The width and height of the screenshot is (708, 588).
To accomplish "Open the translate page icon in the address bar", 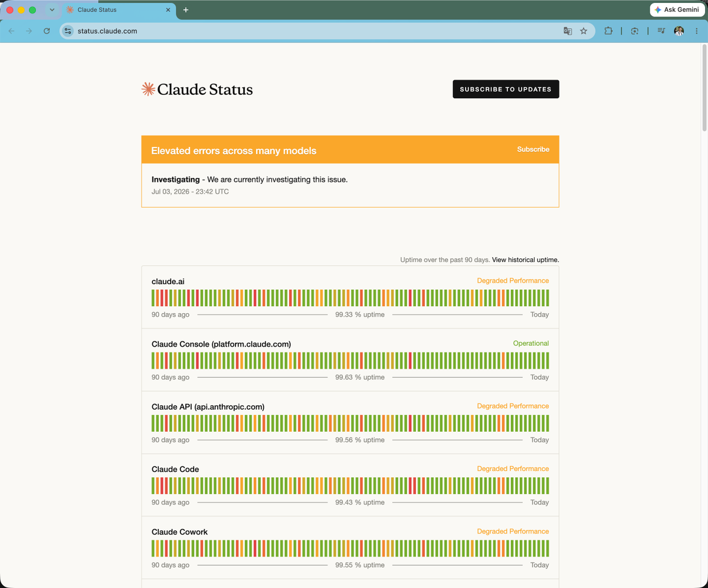I will (x=568, y=31).
